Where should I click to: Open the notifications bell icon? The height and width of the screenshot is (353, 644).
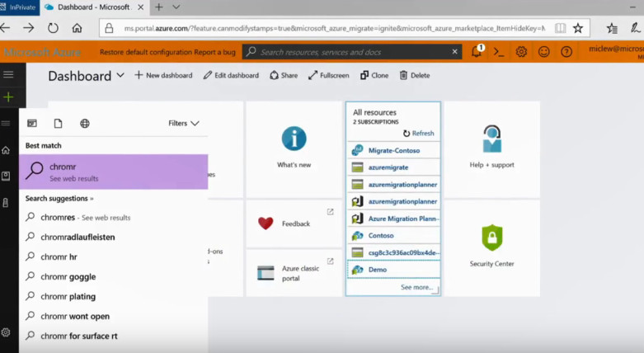click(477, 52)
